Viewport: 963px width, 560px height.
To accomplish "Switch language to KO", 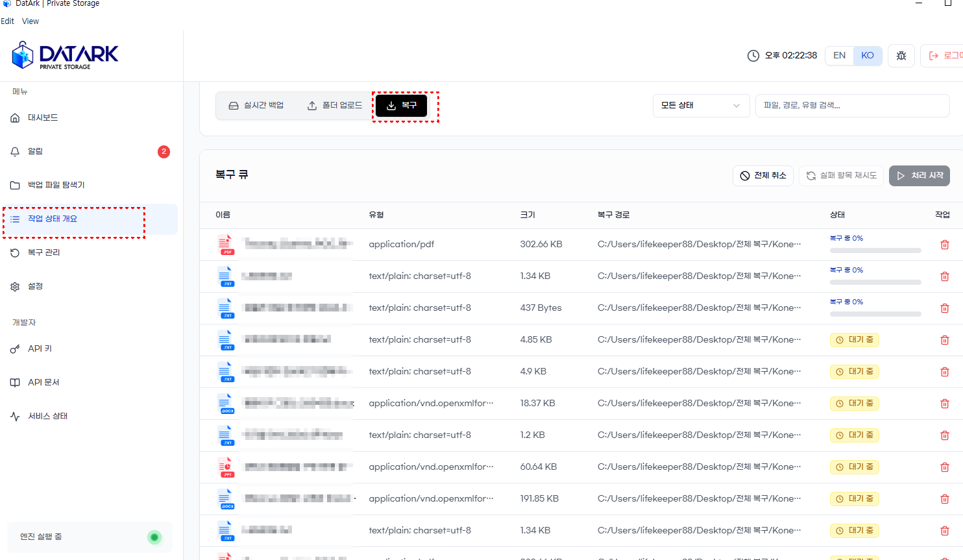I will coord(868,56).
